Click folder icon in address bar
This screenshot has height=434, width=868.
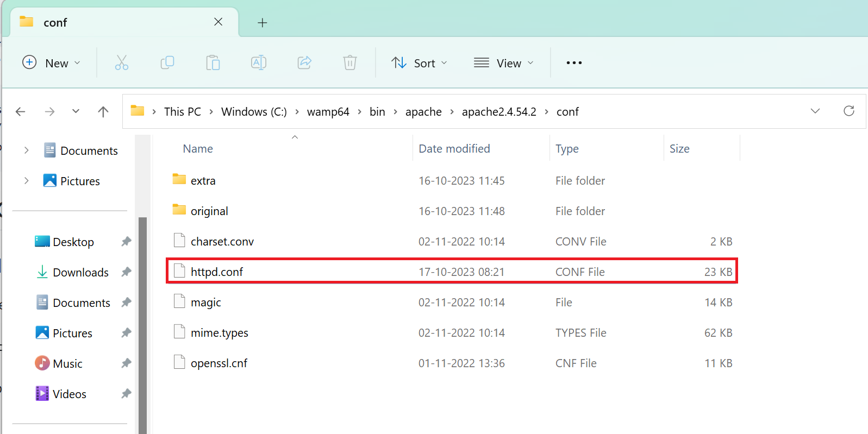(138, 111)
